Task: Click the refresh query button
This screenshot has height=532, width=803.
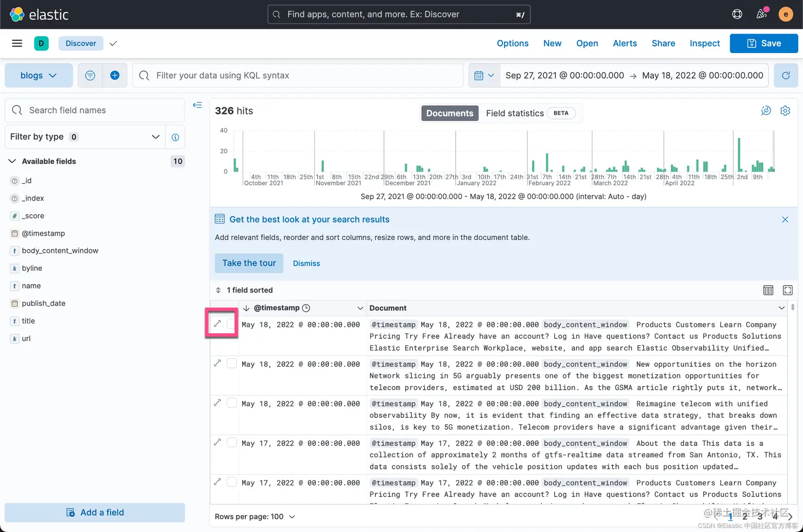Action: coord(786,75)
